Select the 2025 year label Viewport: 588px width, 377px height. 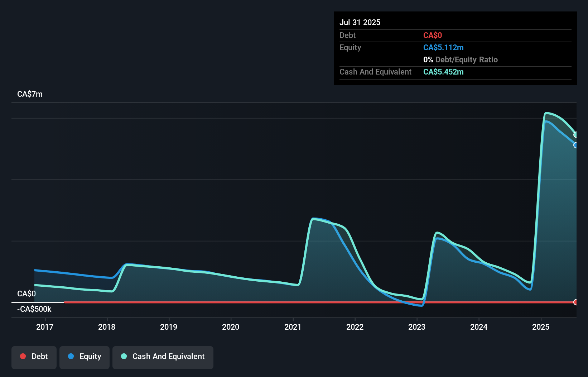[541, 327]
